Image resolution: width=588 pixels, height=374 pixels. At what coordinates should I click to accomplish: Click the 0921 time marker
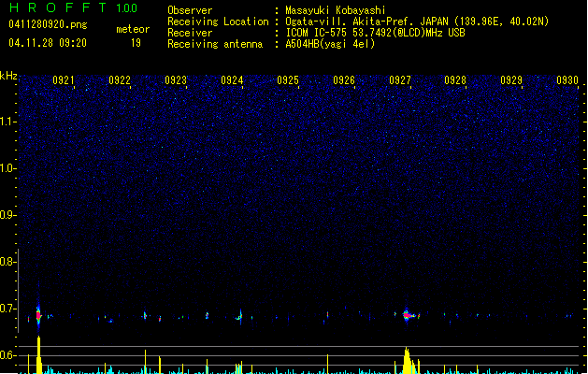[63, 80]
